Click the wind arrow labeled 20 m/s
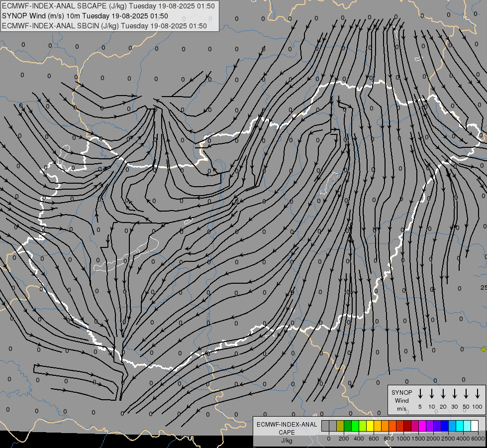487x448 pixels. pos(443,393)
